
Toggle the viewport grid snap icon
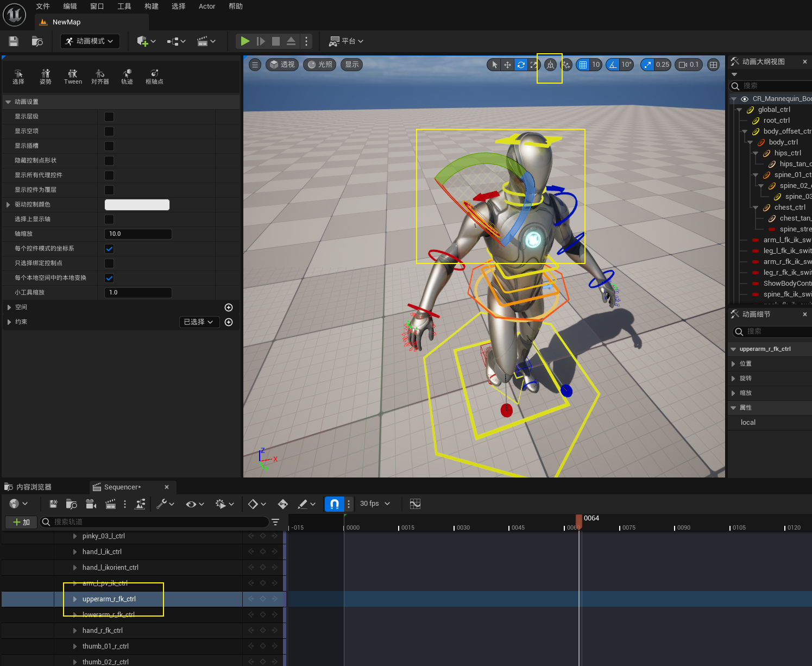click(x=583, y=65)
